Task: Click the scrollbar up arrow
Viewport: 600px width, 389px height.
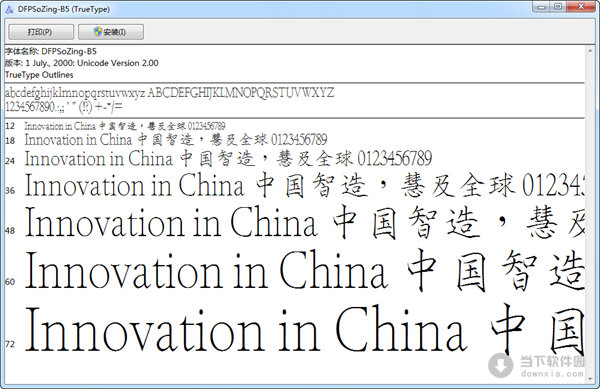Action: [590, 50]
